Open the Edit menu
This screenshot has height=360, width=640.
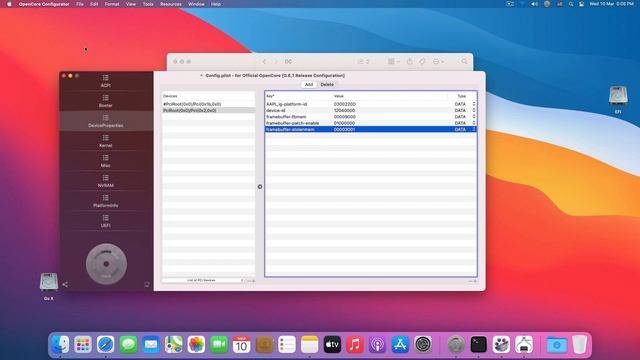(x=94, y=4)
